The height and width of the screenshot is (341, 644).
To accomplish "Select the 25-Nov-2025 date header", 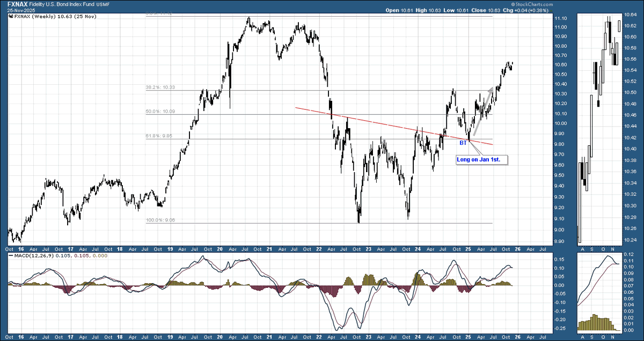I will pos(21,10).
